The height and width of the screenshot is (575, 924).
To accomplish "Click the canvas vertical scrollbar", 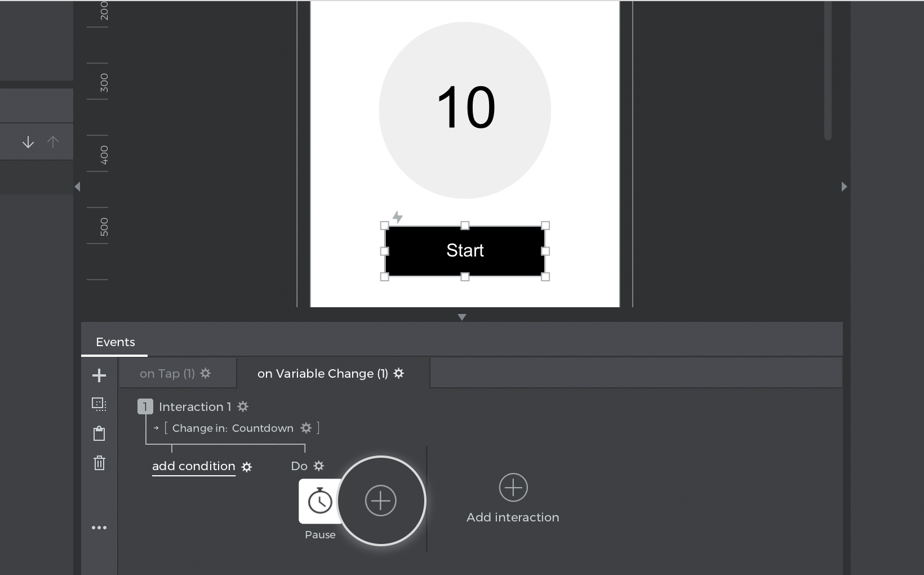I will pos(828,70).
